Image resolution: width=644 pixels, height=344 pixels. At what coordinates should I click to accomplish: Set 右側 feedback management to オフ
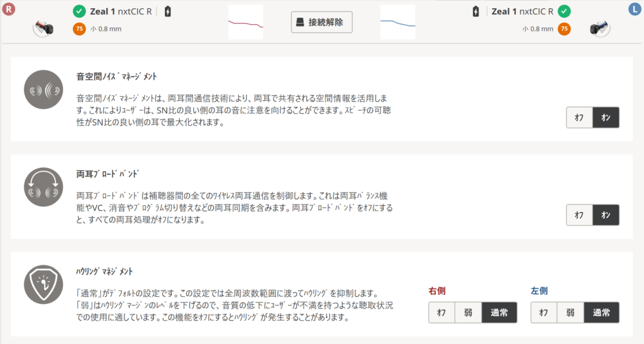441,313
